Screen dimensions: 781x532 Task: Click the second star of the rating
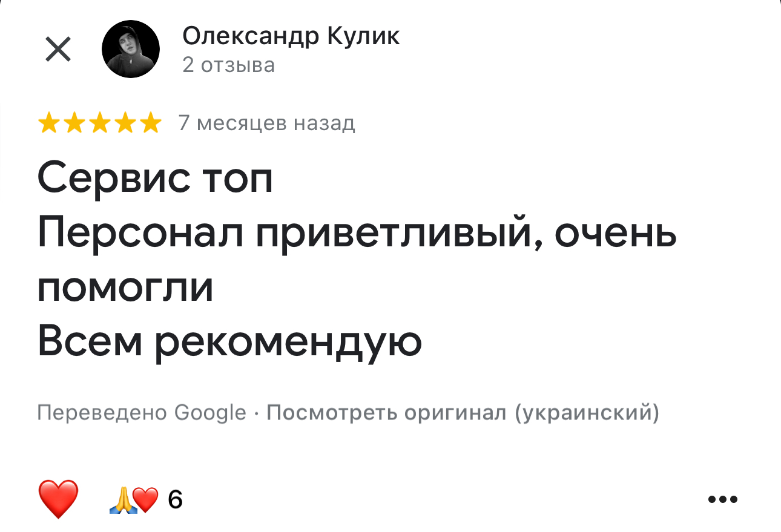pyautogui.click(x=73, y=123)
